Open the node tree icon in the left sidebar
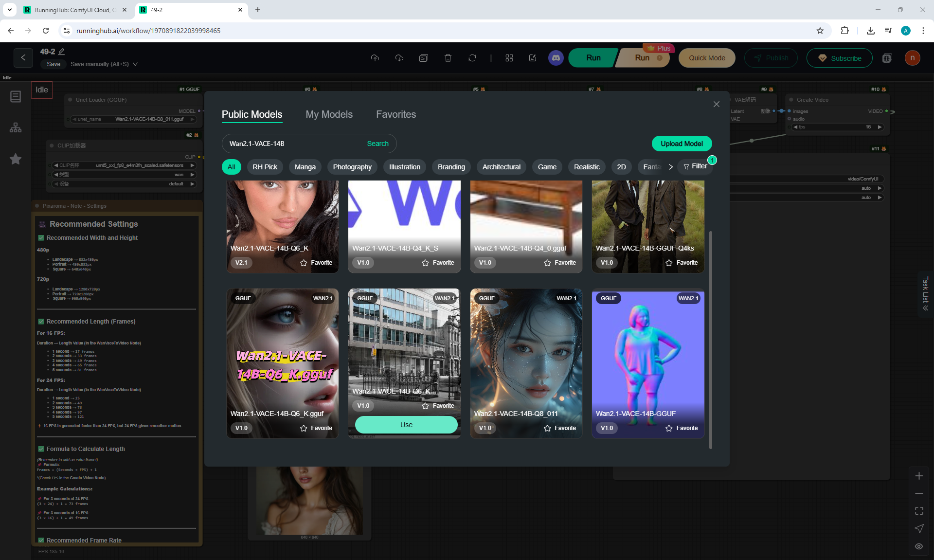 (16, 128)
